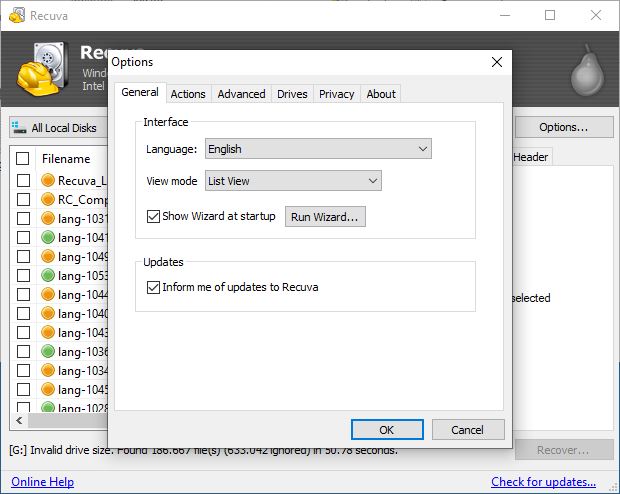Click the Run Wizard... button

tap(325, 217)
